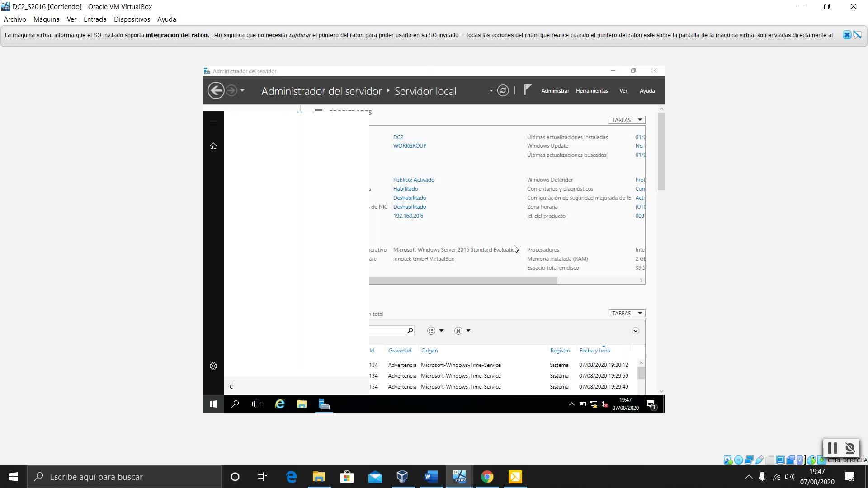The width and height of the screenshot is (868, 488).
Task: Expand the TAREAS dropdown in Events
Action: (x=627, y=313)
